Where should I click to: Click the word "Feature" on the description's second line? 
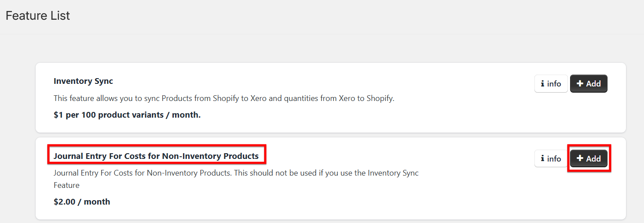(66, 185)
